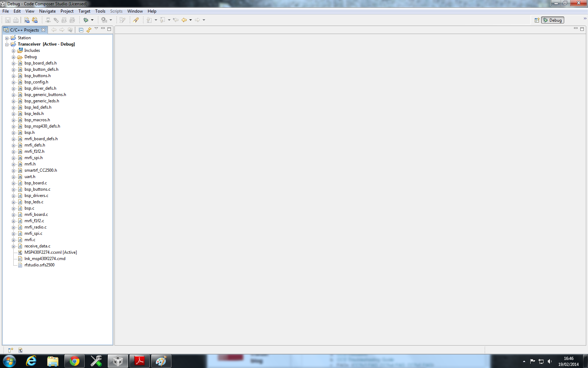
Task: Expand the bsp_board_defs.h tree node
Action: pos(13,63)
